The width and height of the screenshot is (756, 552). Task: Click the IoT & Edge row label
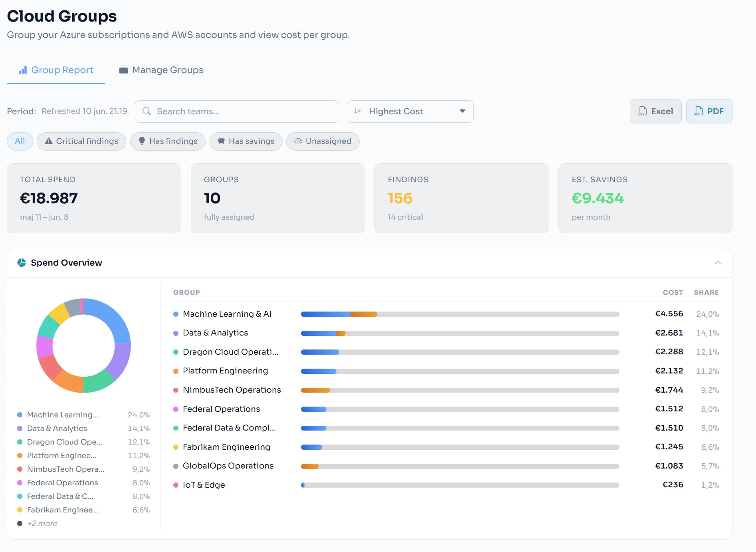(x=204, y=485)
